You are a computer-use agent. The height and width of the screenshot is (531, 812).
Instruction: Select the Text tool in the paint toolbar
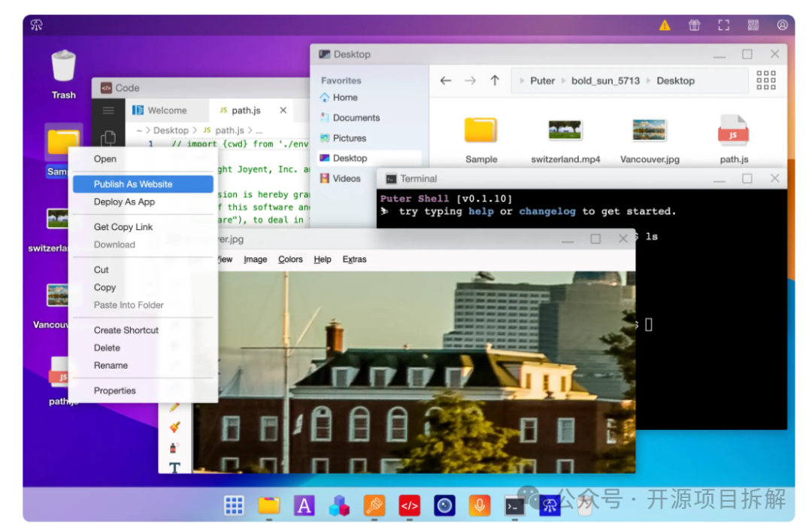click(x=174, y=468)
